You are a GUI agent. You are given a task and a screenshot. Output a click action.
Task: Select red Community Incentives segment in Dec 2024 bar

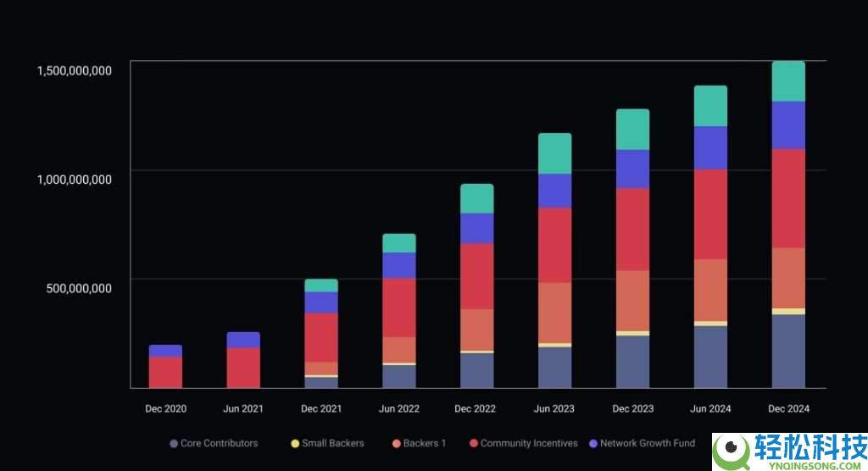click(x=788, y=198)
